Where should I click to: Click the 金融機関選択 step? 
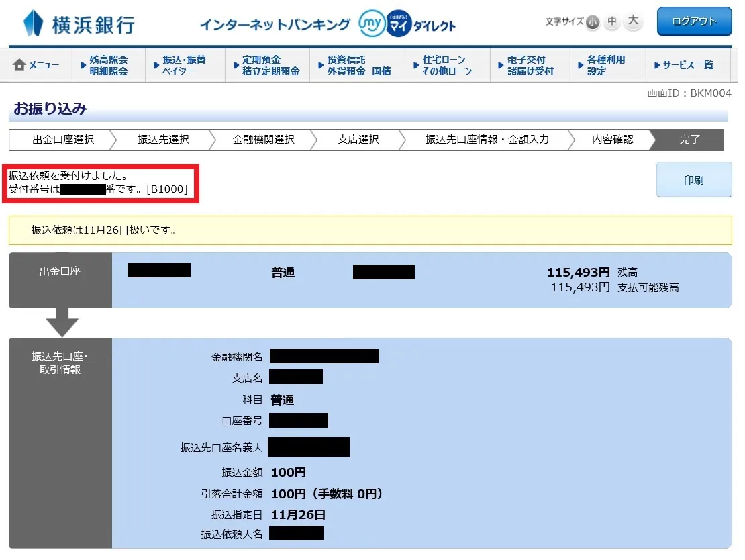pyautogui.click(x=264, y=139)
